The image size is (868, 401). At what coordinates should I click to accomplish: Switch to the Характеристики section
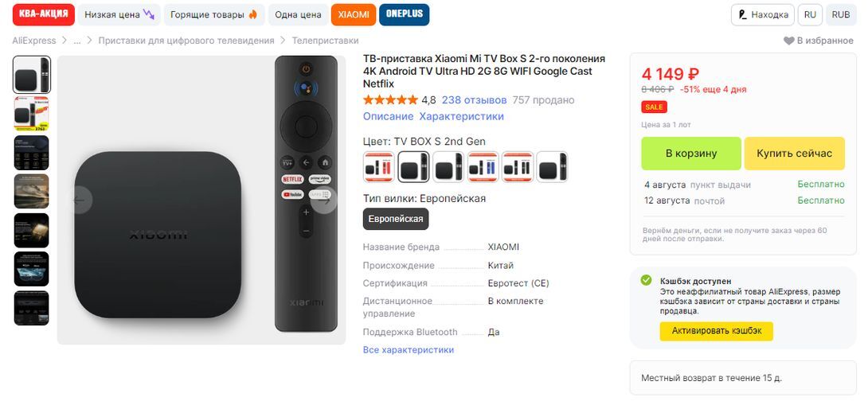(x=461, y=116)
